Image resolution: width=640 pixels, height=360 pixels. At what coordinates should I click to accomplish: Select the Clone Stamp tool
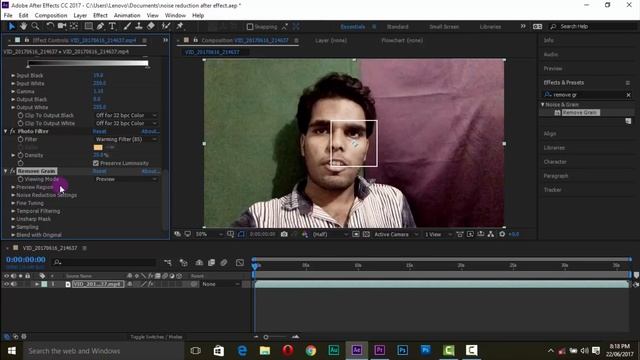point(139,26)
